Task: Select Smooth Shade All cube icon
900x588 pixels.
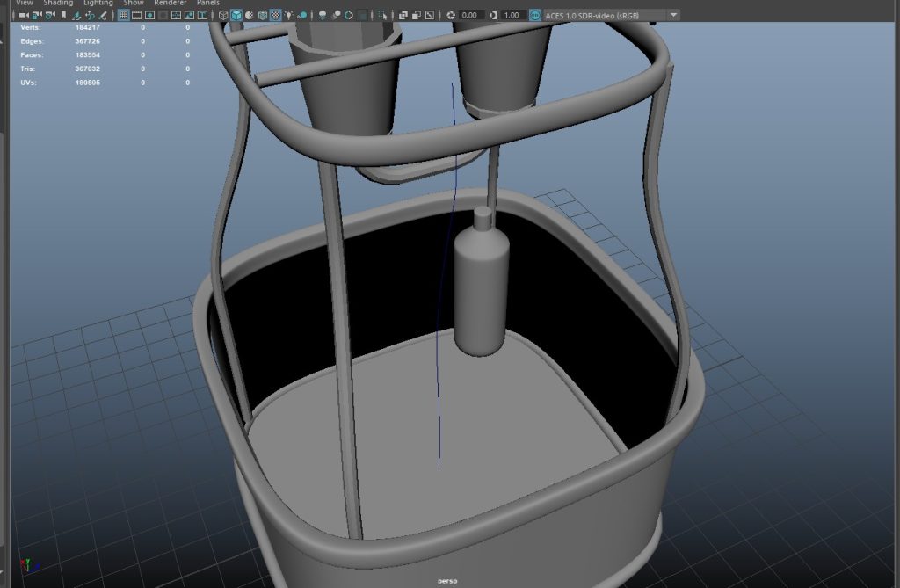Action: click(x=236, y=16)
